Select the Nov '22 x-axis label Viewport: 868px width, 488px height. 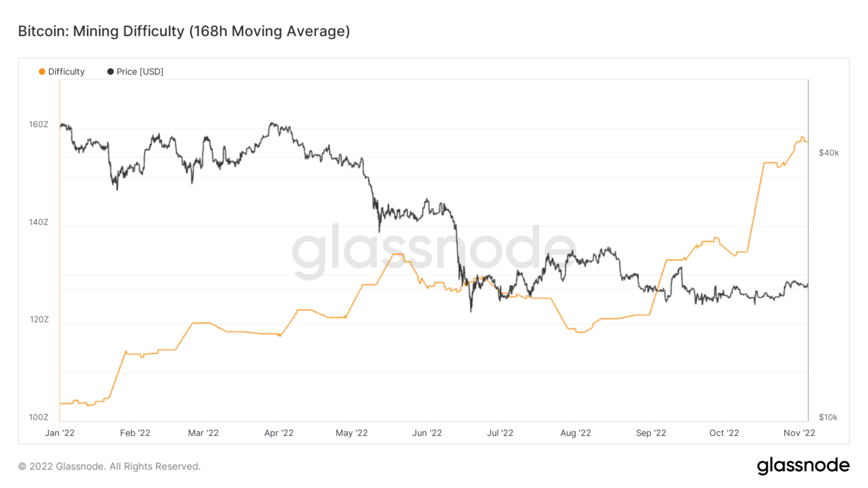(800, 433)
